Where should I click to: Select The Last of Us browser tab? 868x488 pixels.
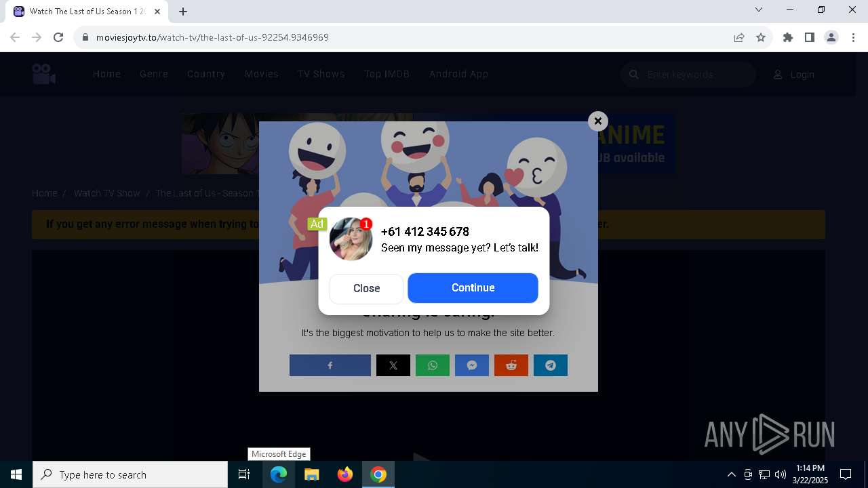coord(87,12)
